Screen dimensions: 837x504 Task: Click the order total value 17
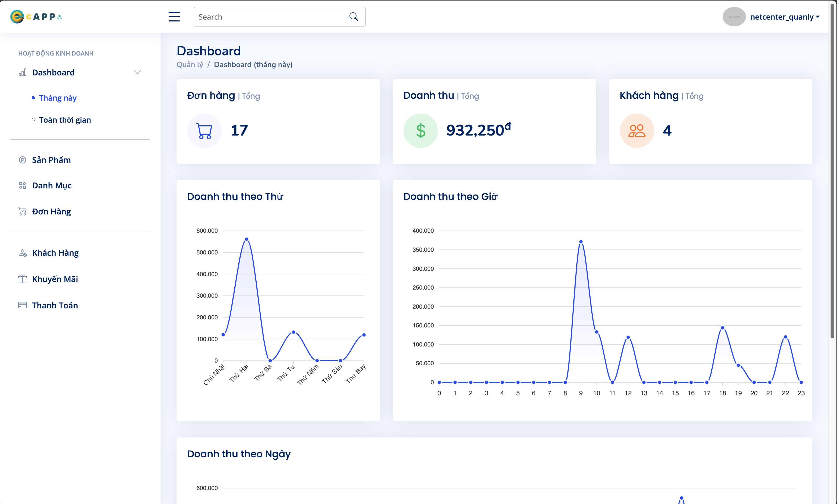[x=239, y=130]
